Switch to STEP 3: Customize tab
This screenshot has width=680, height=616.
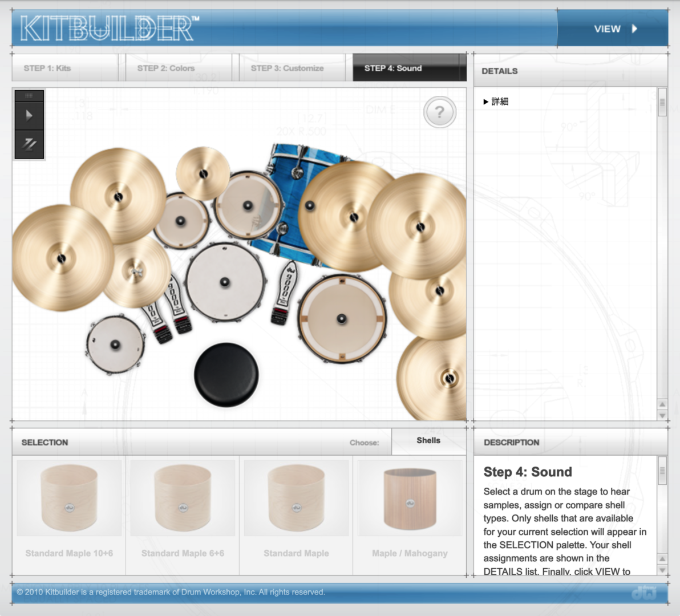point(292,68)
